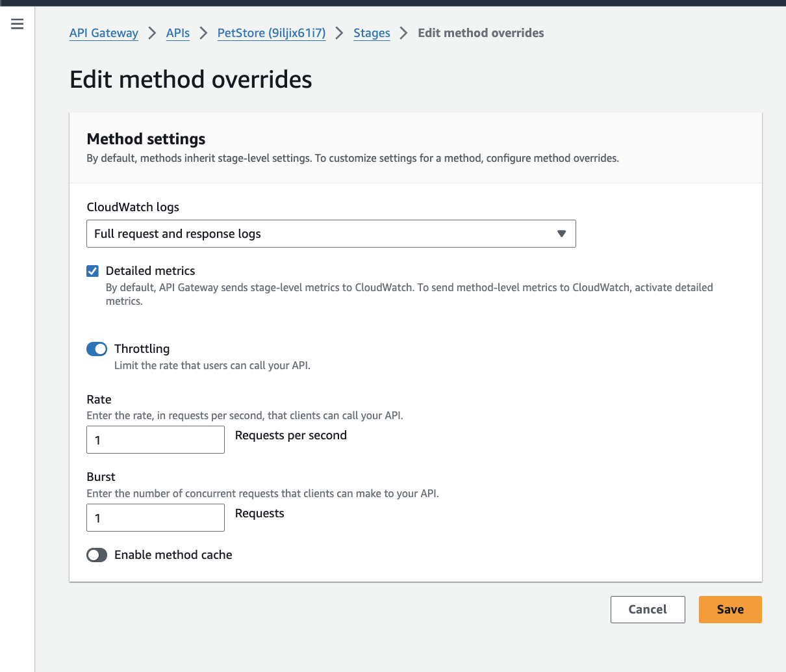This screenshot has height=672, width=786.
Task: Cancel editing method overrides
Action: (x=648, y=609)
